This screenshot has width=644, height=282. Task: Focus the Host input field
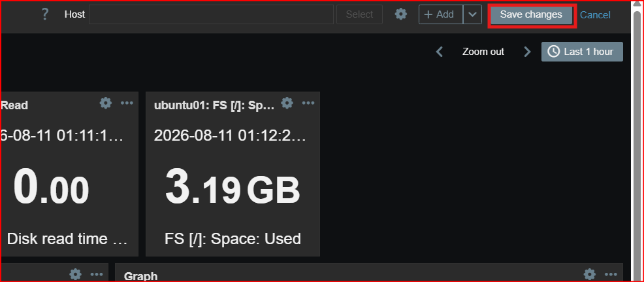[x=211, y=14]
